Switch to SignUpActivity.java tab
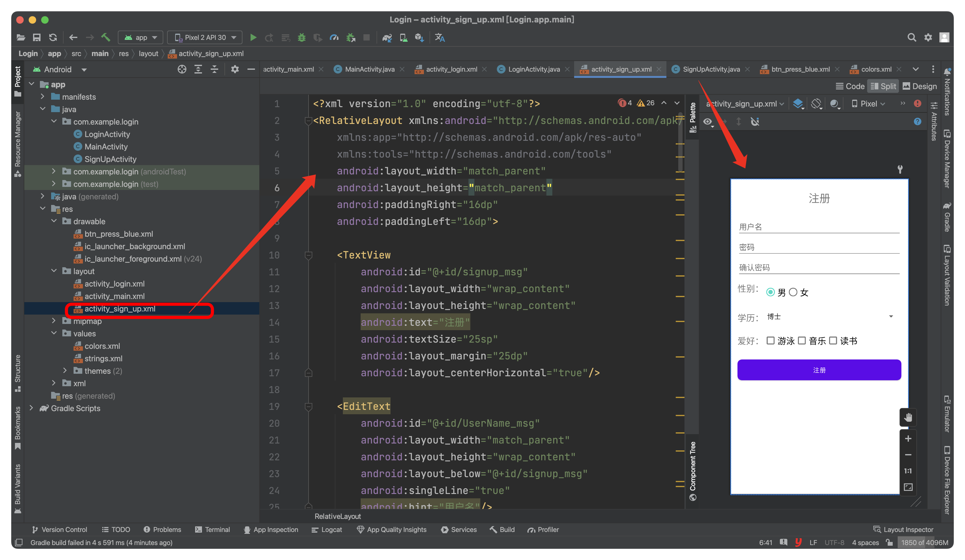 point(711,69)
